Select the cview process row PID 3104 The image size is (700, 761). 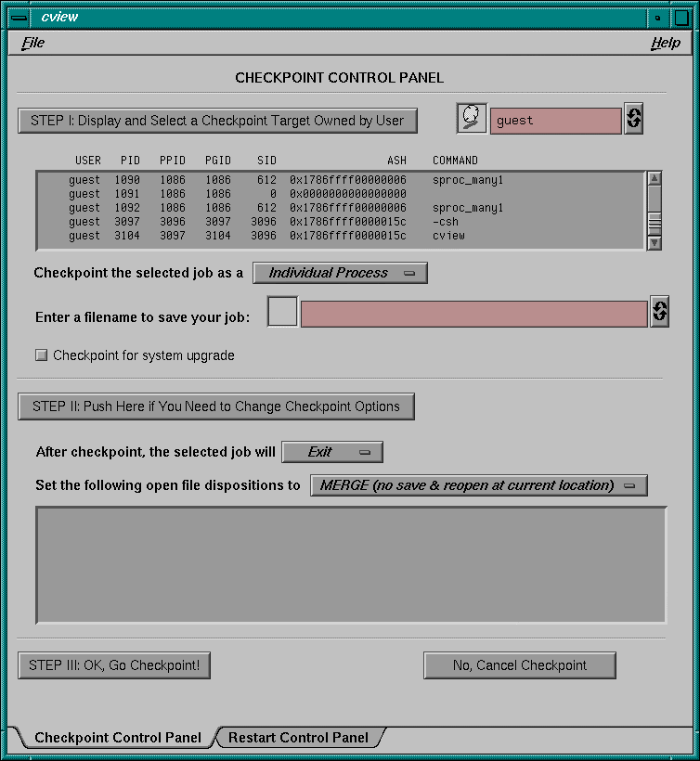coord(341,236)
